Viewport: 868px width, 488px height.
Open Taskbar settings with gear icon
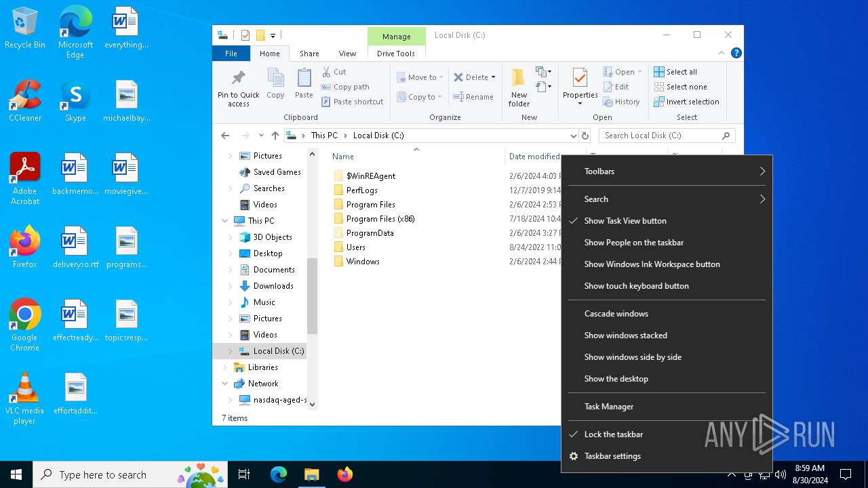pos(667,456)
